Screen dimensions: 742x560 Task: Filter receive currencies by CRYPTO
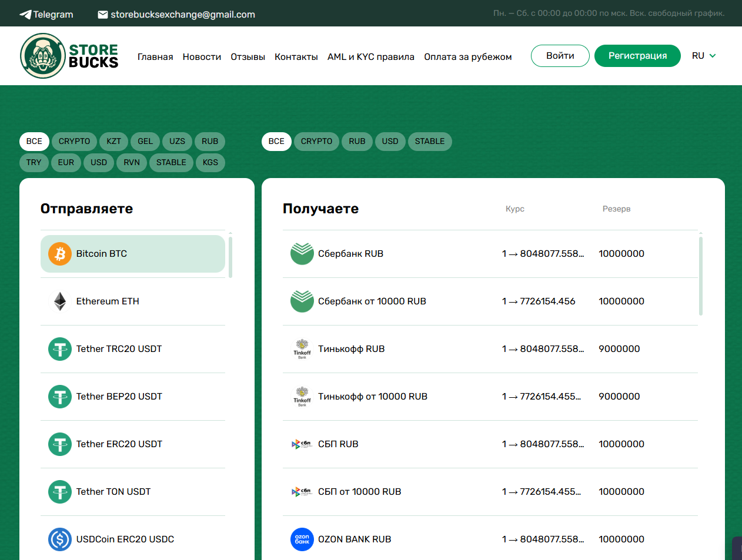pos(316,142)
